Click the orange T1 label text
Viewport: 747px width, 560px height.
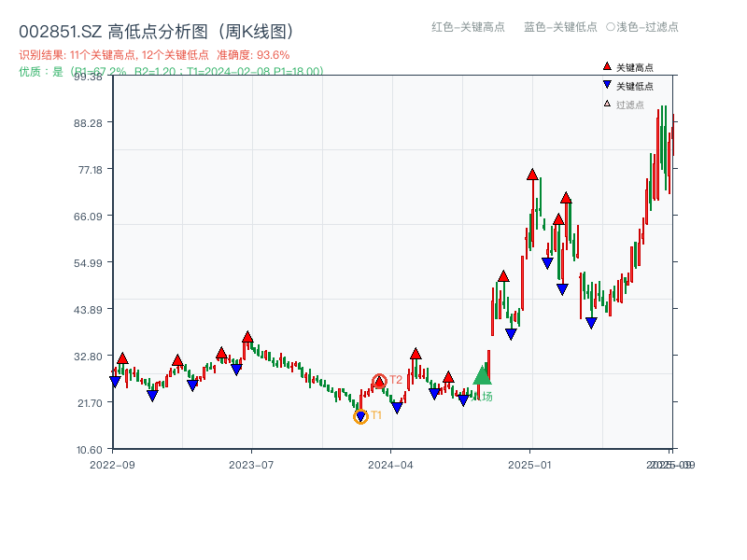[x=376, y=415]
